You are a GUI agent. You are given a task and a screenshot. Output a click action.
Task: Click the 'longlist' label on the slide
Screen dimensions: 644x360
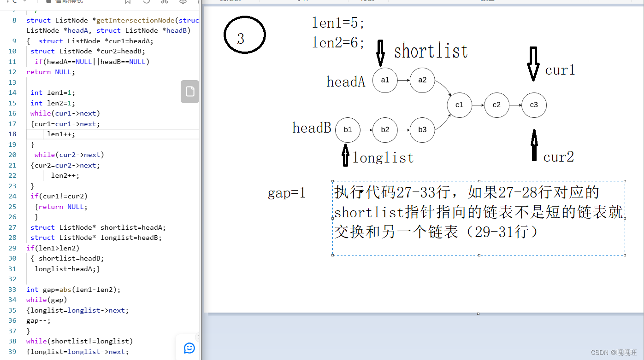(x=383, y=157)
